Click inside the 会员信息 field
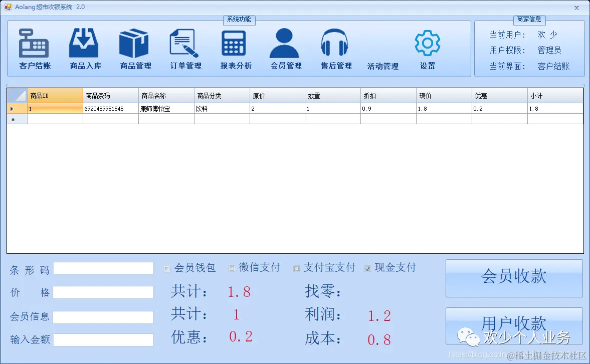590x364 pixels. tap(103, 316)
